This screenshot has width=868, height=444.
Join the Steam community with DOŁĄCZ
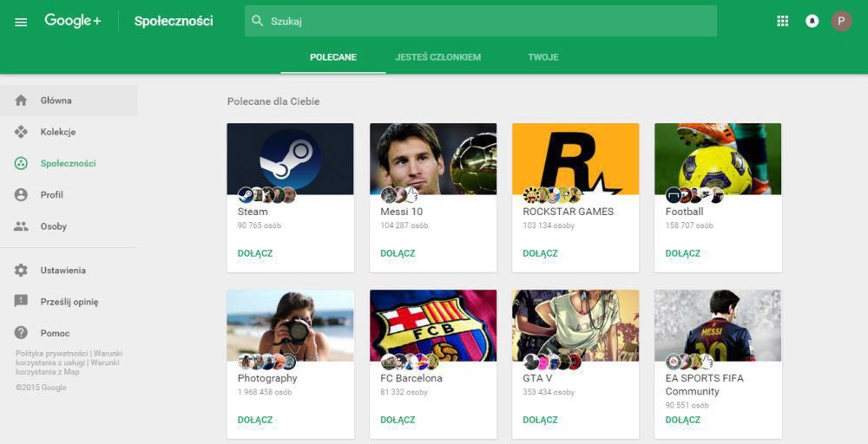click(x=255, y=253)
